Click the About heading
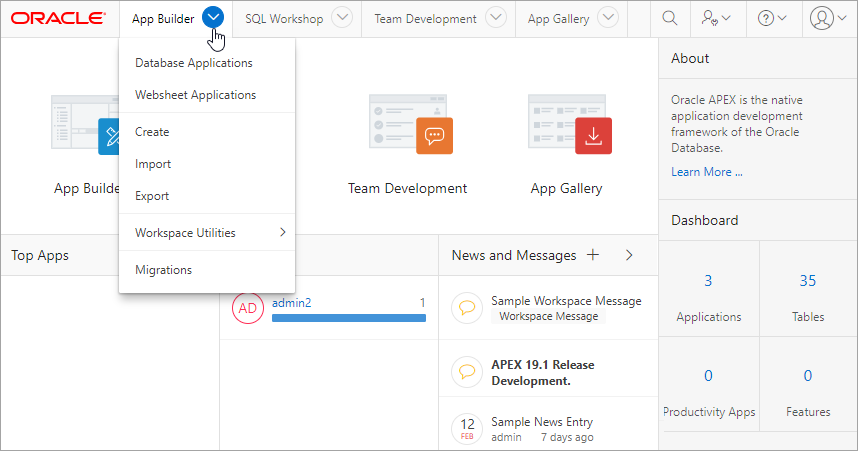 coord(690,59)
